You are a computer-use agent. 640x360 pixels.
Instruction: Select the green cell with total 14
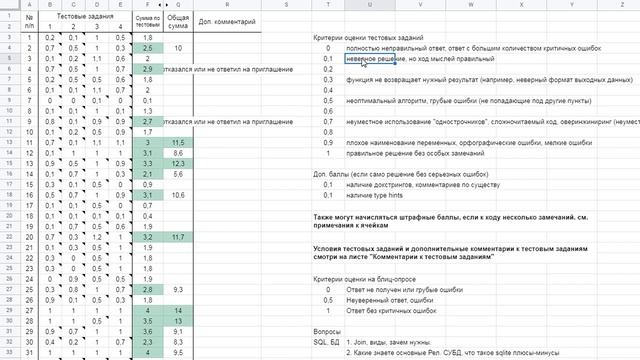click(x=178, y=311)
